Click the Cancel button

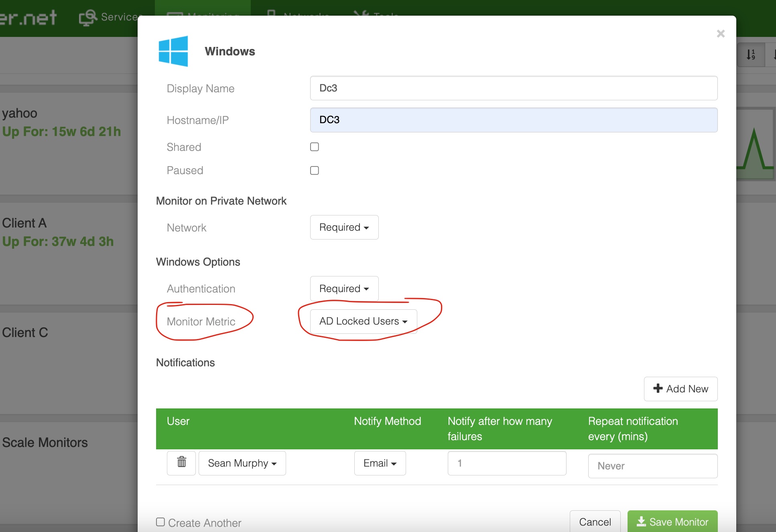[595, 522]
